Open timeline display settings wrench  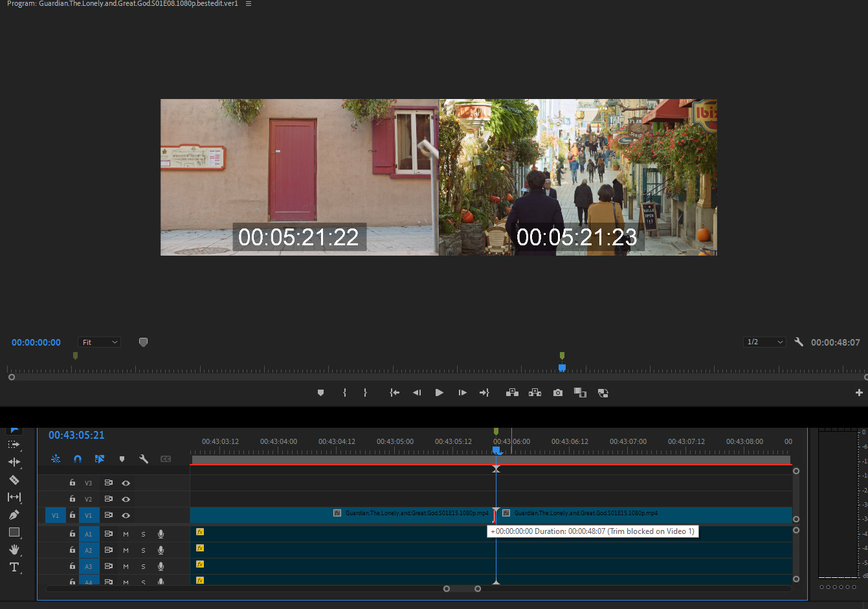(144, 459)
